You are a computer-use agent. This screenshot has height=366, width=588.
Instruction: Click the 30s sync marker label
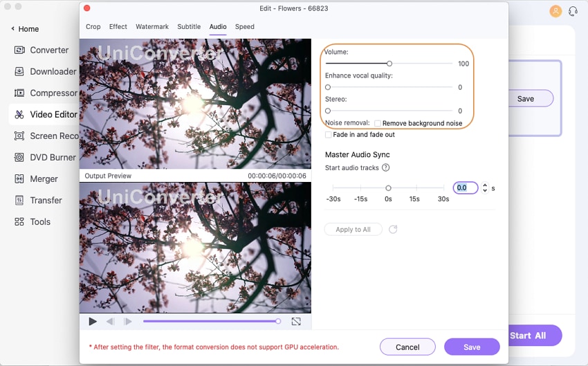click(x=443, y=199)
